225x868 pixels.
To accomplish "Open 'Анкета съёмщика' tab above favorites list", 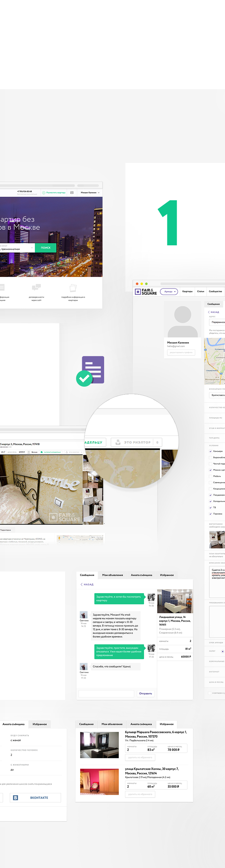I will [x=141, y=724].
